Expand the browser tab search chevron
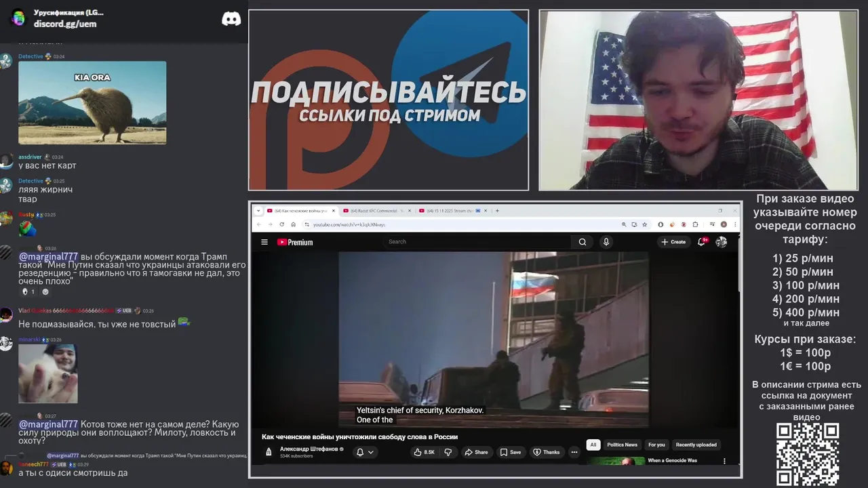 coord(259,211)
